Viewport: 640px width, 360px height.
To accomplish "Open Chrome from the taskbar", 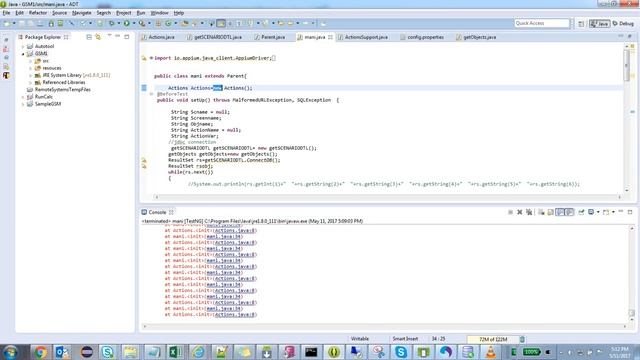I will tap(40, 352).
